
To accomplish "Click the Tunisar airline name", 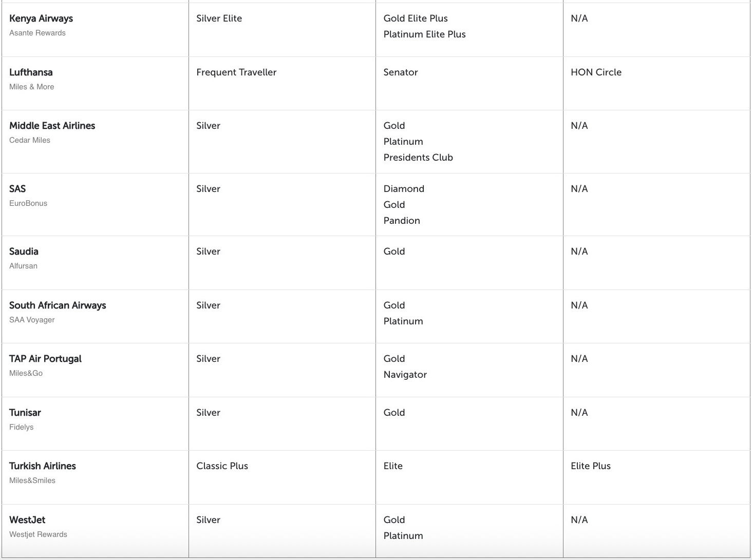I will (25, 413).
